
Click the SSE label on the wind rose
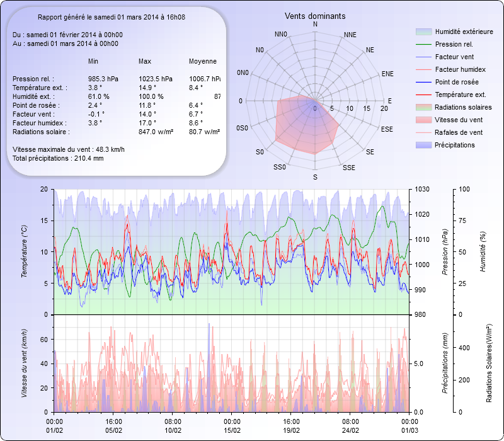tap(348, 168)
